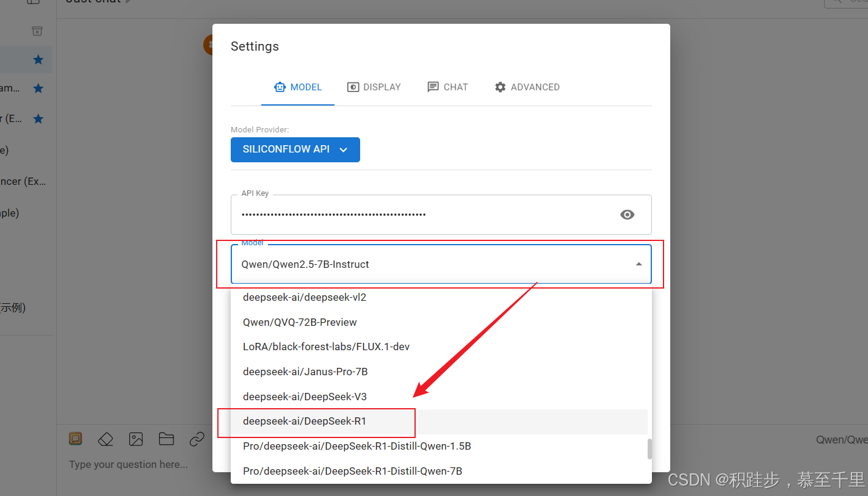Open the DISPLAY settings tab
Viewport: 868px width, 496px height.
(x=374, y=87)
